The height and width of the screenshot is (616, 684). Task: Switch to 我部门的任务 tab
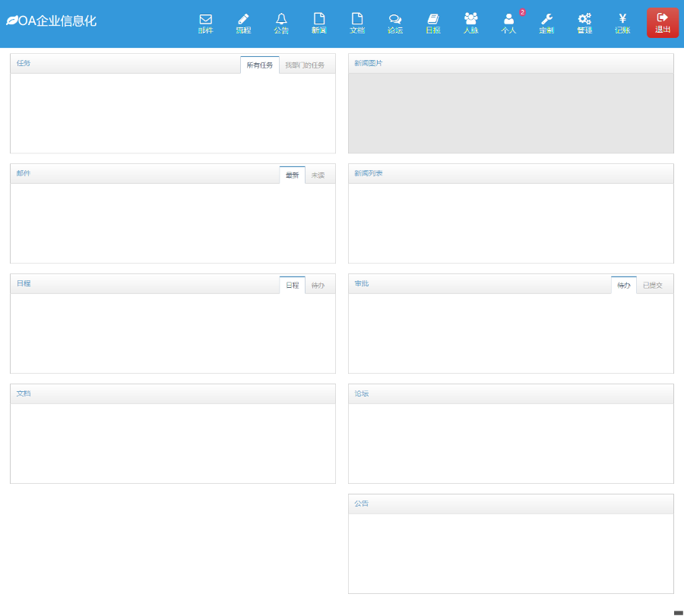[305, 65]
